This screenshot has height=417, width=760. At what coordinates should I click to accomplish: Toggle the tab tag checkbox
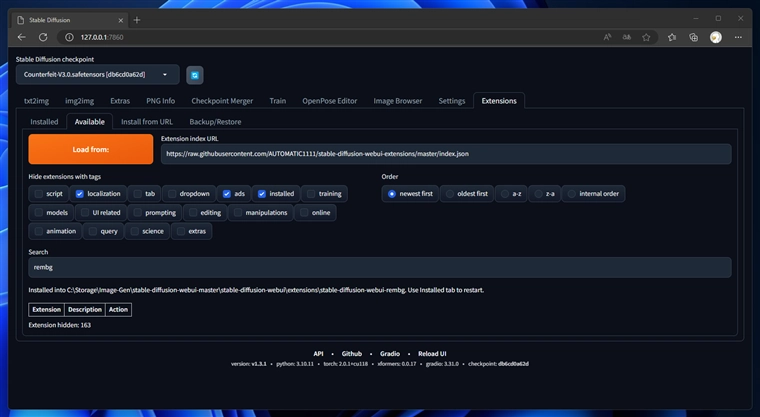[138, 194]
